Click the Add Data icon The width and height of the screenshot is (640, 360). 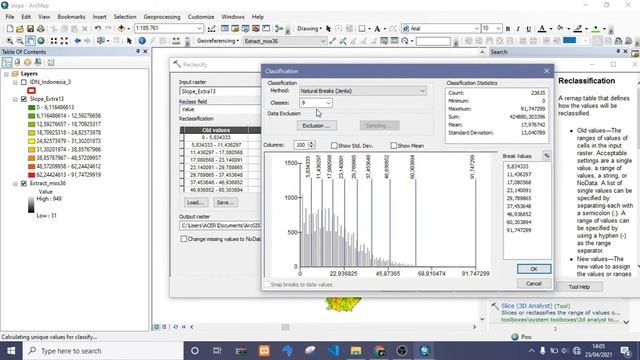coord(121,29)
